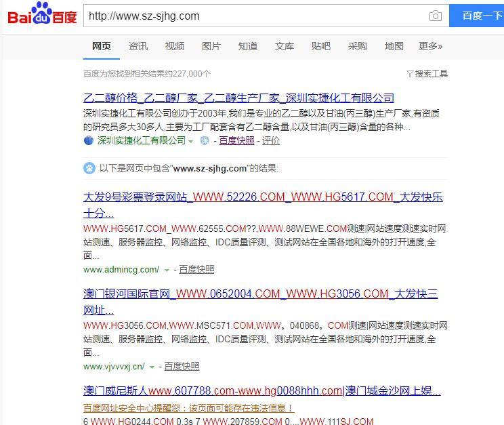Open the Baidu logo homepage link
This screenshot has width=504, height=425.
pyautogui.click(x=42, y=14)
